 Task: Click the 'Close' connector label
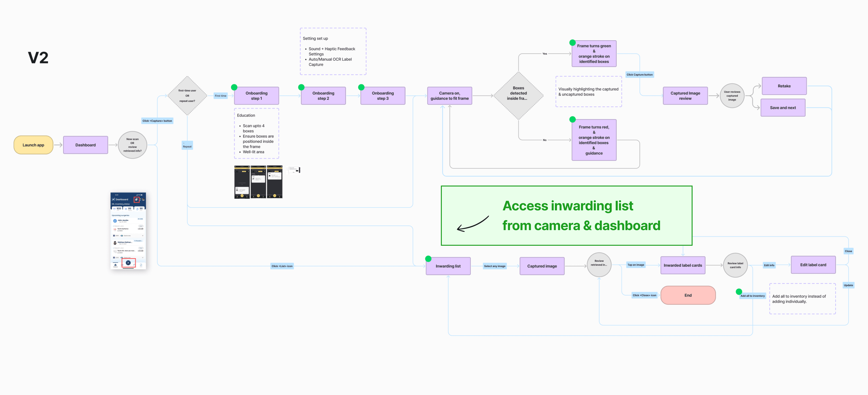[848, 251]
